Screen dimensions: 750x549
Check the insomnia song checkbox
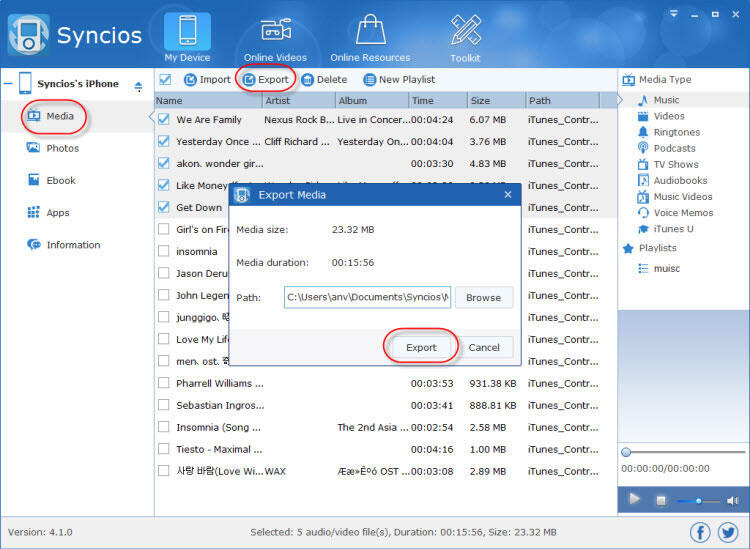164,251
